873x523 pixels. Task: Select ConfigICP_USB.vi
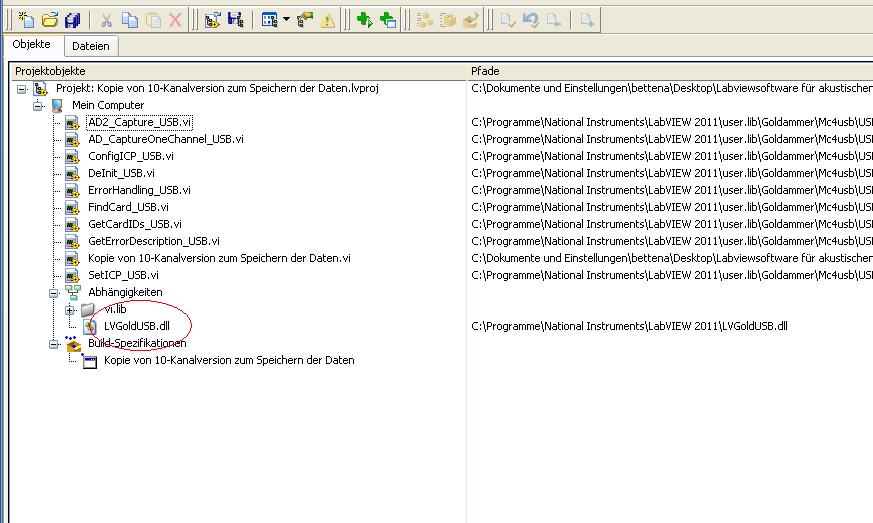tap(131, 156)
